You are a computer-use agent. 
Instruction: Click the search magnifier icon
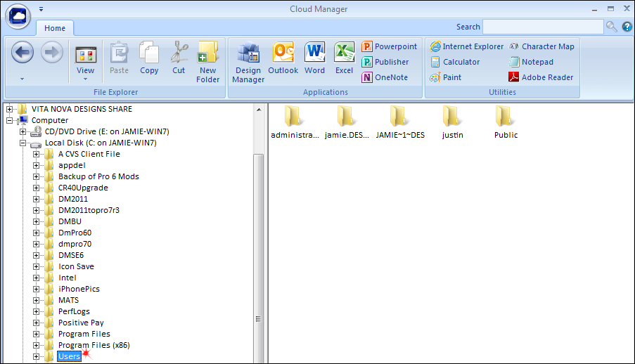coord(612,27)
